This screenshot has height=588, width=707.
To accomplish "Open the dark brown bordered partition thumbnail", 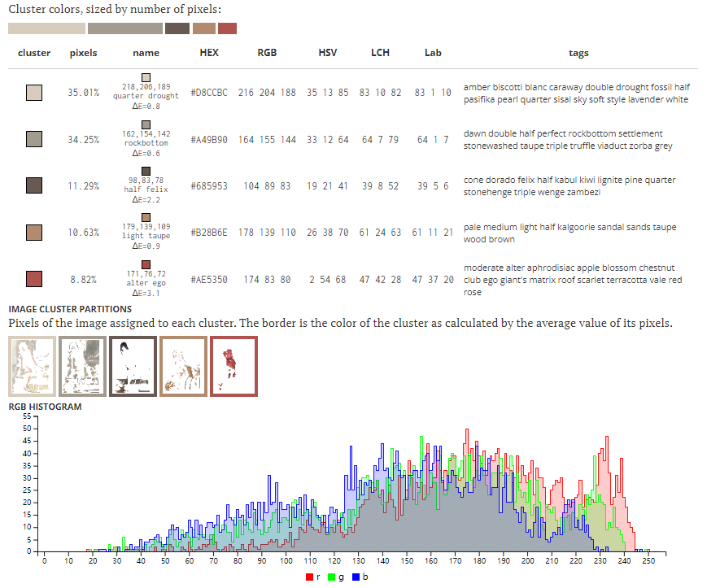I will click(132, 366).
